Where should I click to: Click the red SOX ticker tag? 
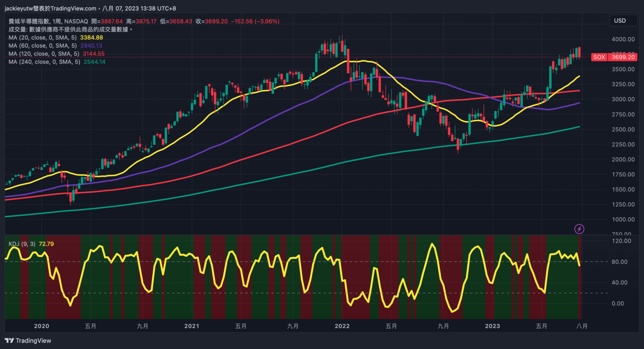coord(599,57)
